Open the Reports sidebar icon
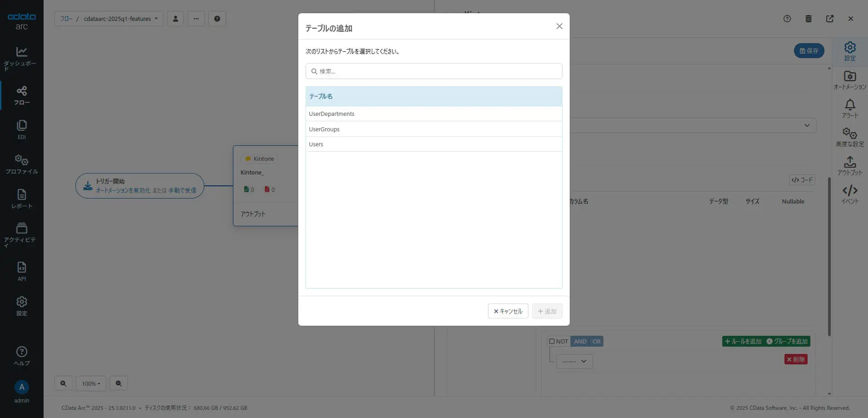 coord(21,199)
